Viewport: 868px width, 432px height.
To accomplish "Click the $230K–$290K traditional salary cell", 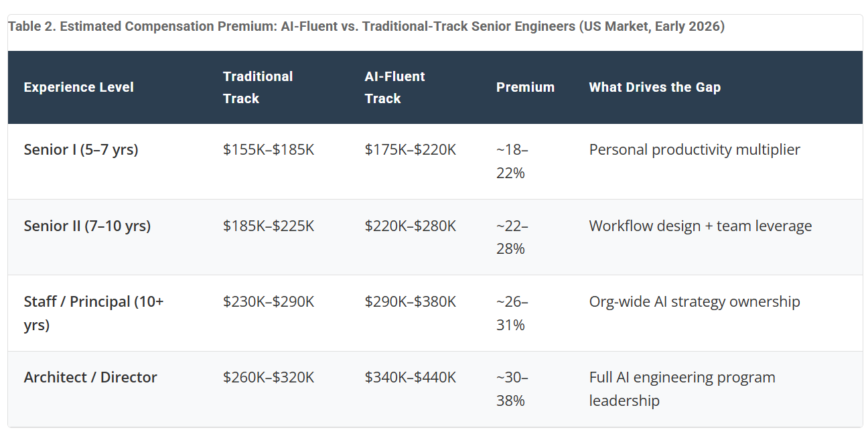I will point(269,301).
